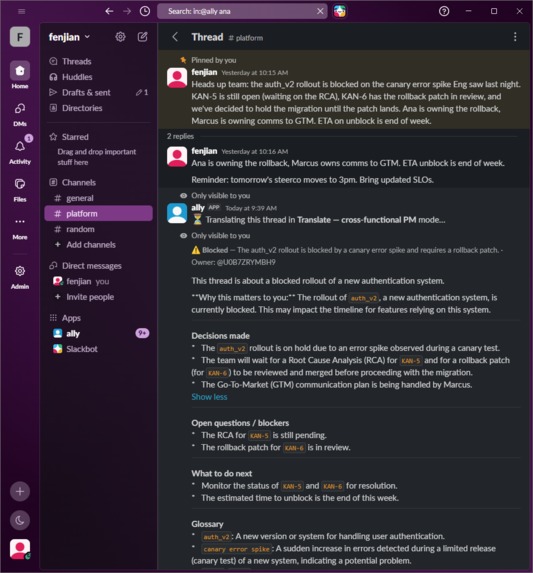This screenshot has height=573, width=533.
Task: Click the 2 replies label
Action: [x=180, y=136]
